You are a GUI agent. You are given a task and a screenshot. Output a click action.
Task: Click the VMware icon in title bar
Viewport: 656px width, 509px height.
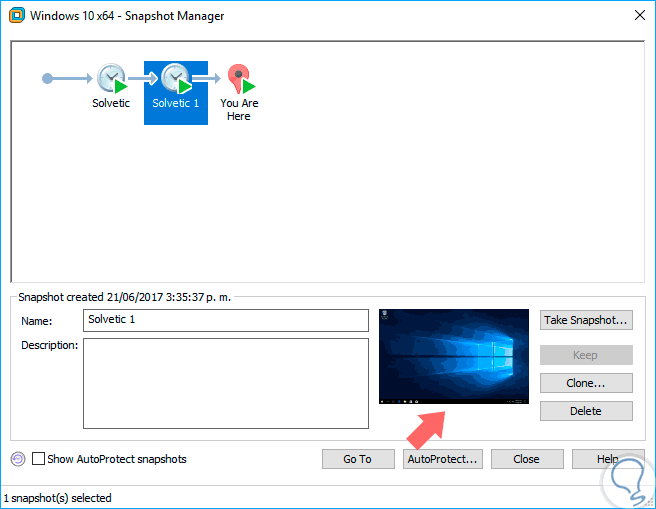click(17, 16)
